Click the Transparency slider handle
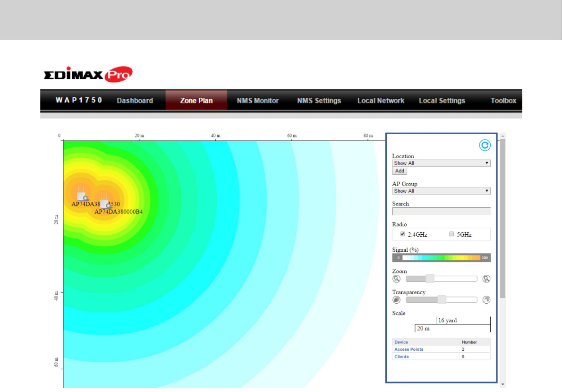The width and height of the screenshot is (562, 392). click(x=442, y=300)
